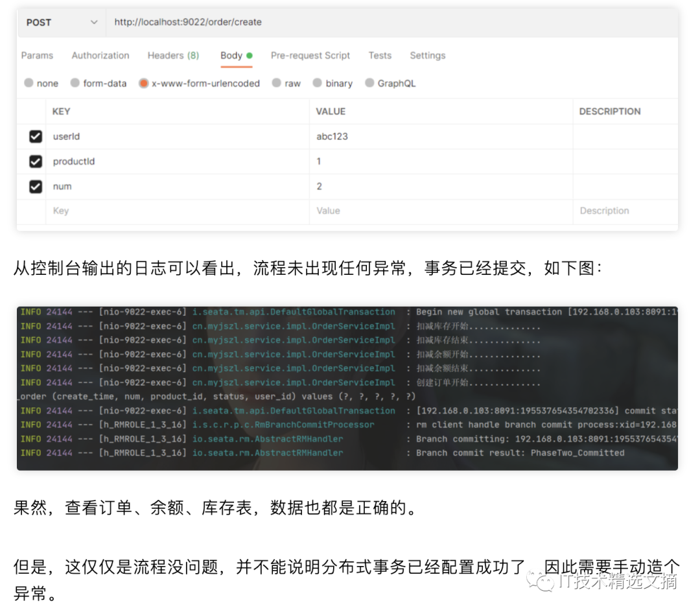Click productId value cell showing 1
Screen dimensions: 700x612
click(x=441, y=161)
